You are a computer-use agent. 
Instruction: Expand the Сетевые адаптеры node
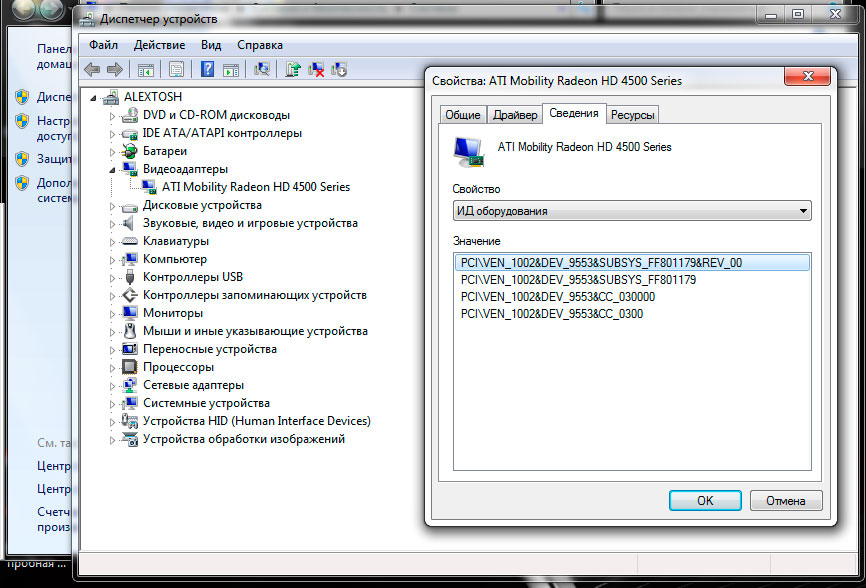pyautogui.click(x=113, y=385)
